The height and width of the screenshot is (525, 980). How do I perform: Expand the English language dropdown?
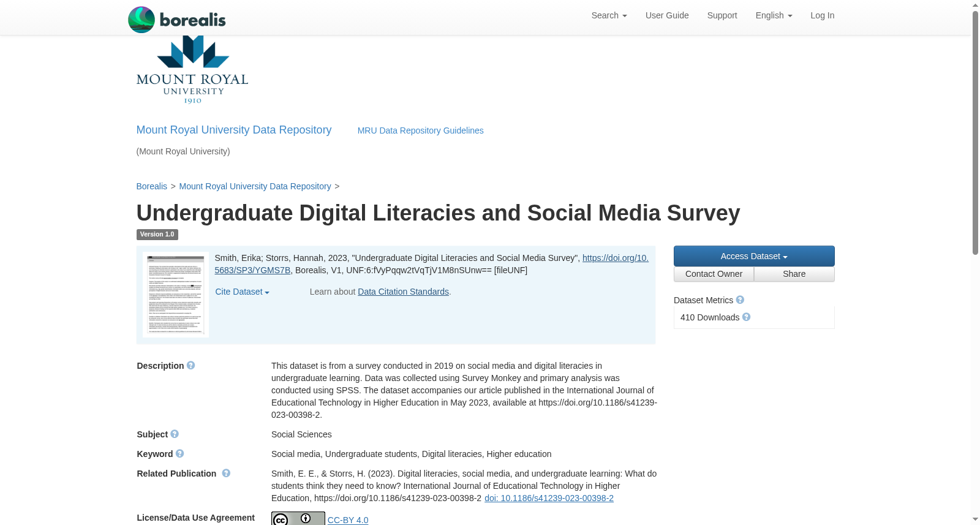point(774,15)
